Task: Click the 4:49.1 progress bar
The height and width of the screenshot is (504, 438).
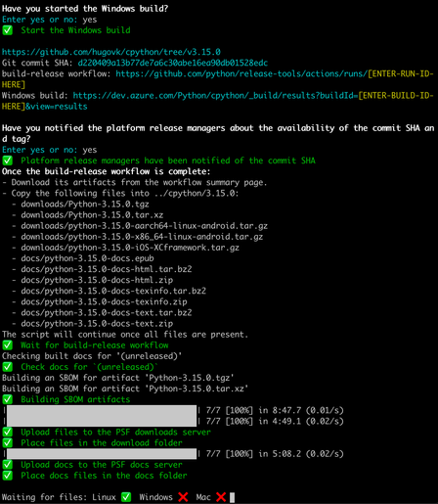Action: [x=102, y=421]
